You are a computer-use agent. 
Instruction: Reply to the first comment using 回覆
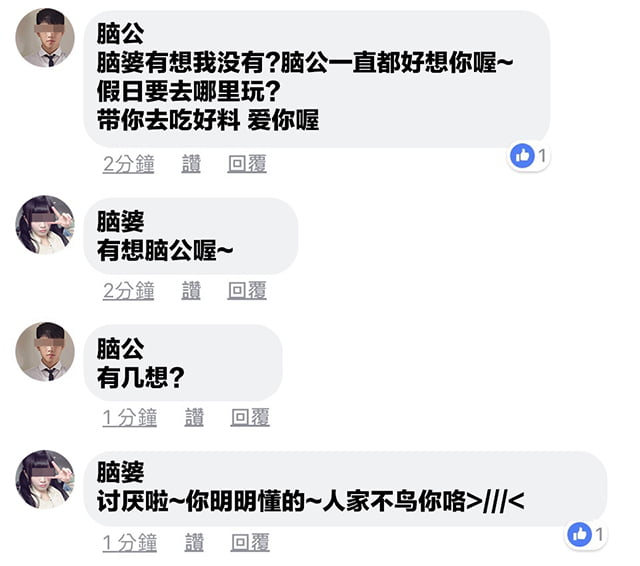pos(247,164)
